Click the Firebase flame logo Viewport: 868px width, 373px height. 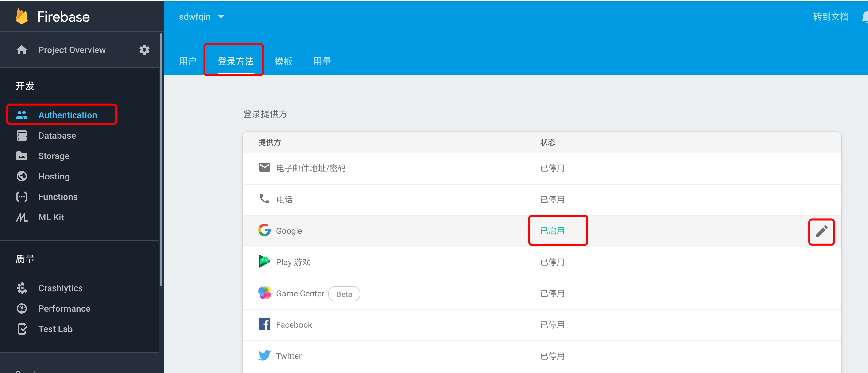[22, 17]
